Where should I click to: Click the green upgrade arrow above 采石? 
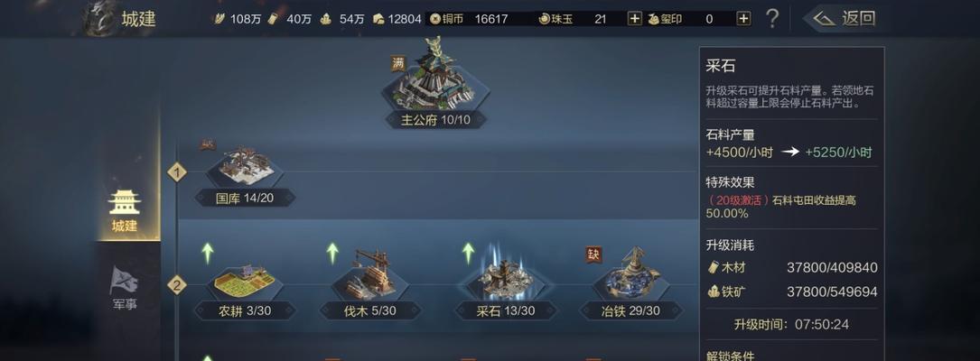(468, 253)
